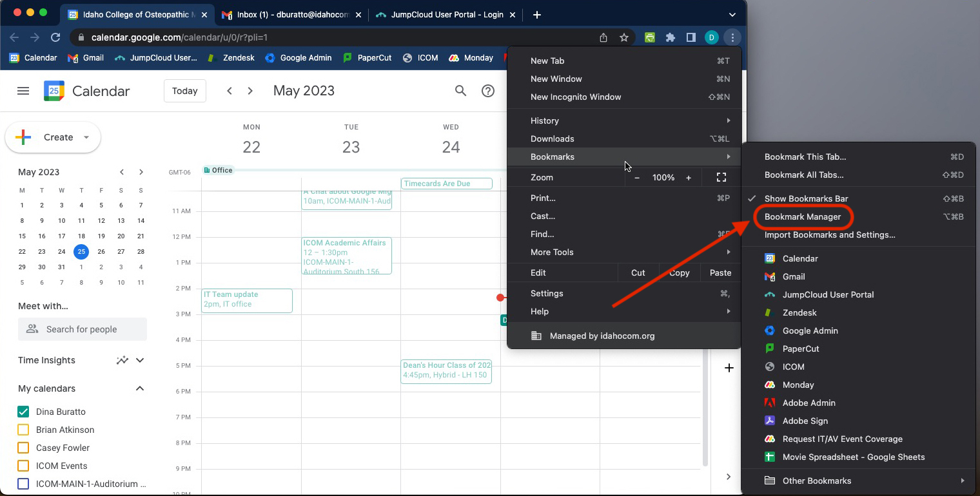Show the tab search dropdown arrow

[732, 14]
